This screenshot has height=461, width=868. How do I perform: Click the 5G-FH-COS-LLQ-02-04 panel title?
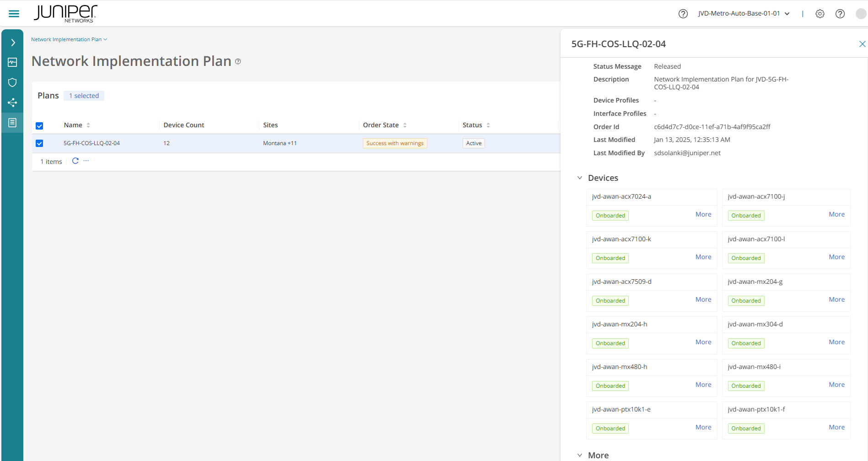pyautogui.click(x=619, y=44)
